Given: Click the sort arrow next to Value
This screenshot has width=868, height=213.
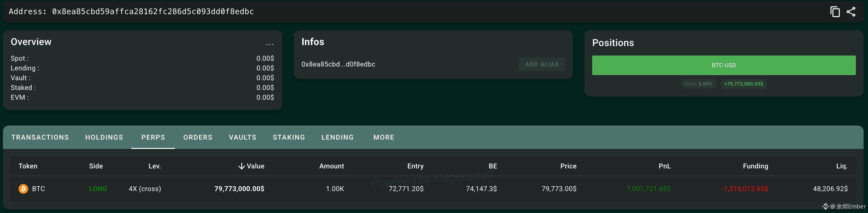Looking at the screenshot, I should [241, 166].
